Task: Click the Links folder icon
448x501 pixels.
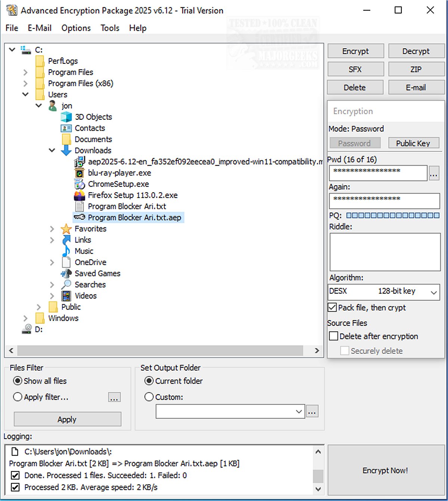Action: click(66, 240)
